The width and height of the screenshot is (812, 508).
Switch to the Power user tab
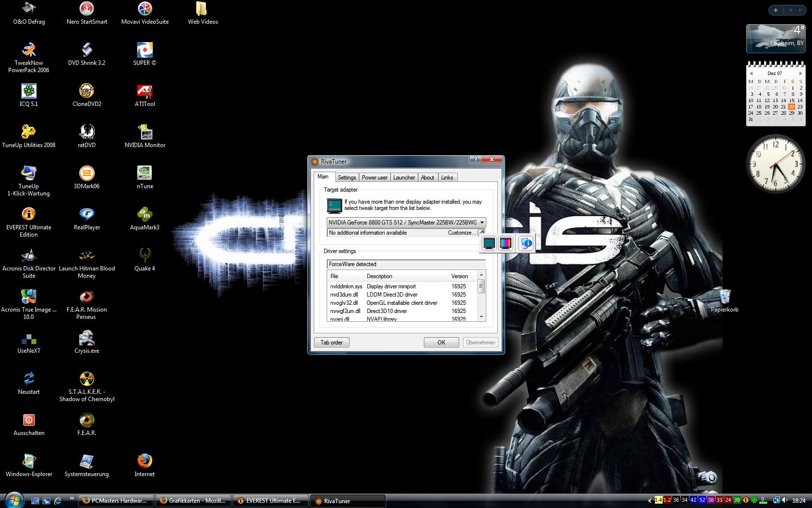click(x=375, y=178)
